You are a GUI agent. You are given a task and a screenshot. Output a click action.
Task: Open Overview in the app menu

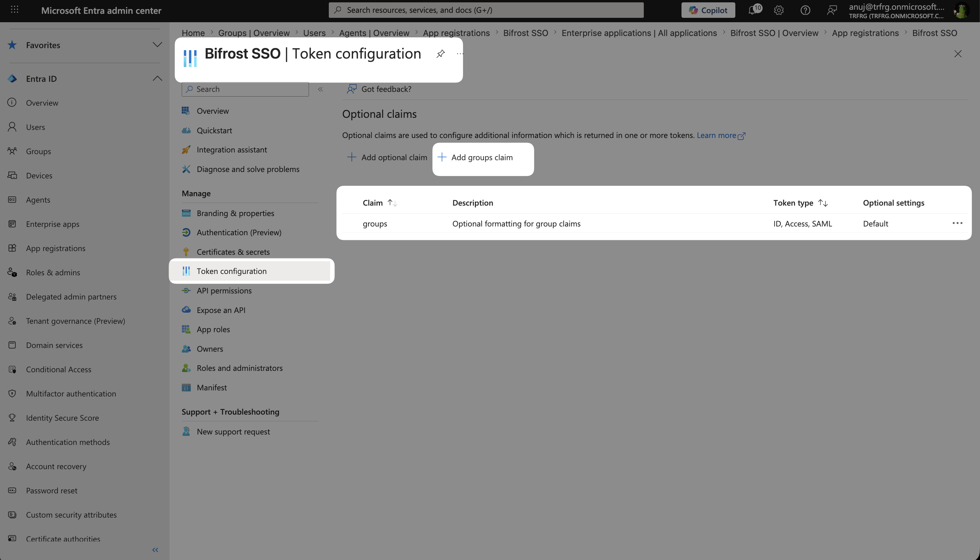click(x=213, y=111)
